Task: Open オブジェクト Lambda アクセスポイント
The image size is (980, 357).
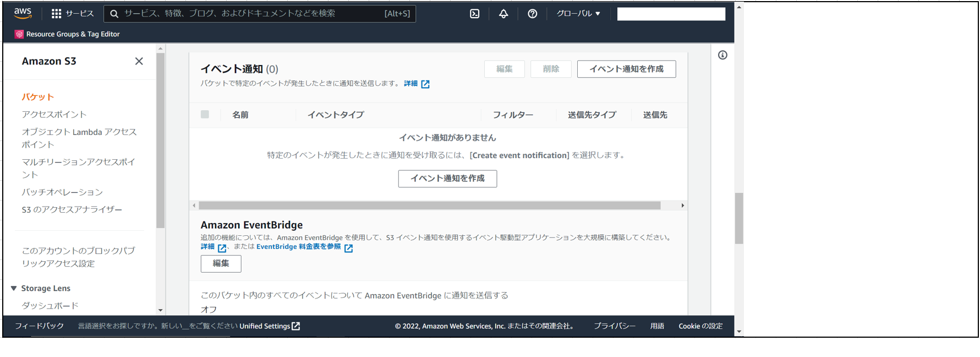Action: click(79, 138)
